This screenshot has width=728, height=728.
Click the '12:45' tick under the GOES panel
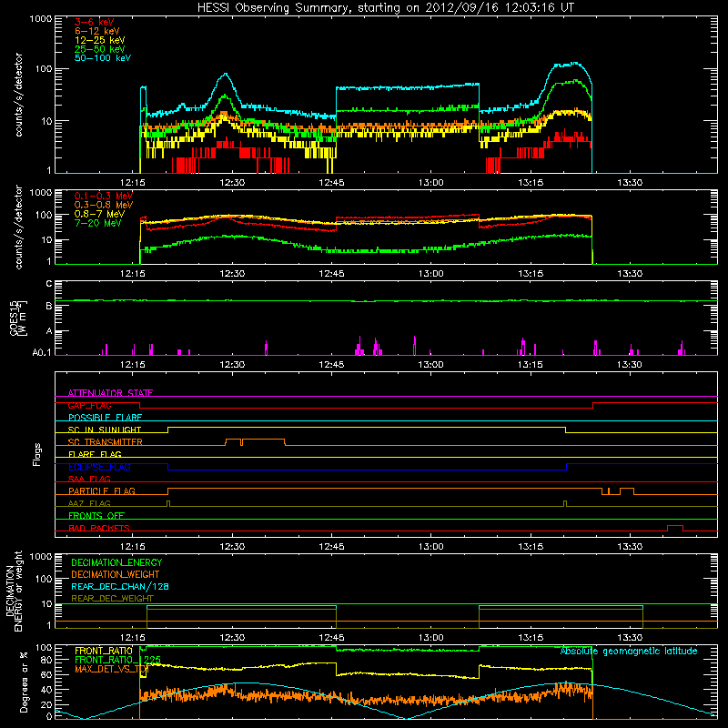tap(331, 365)
